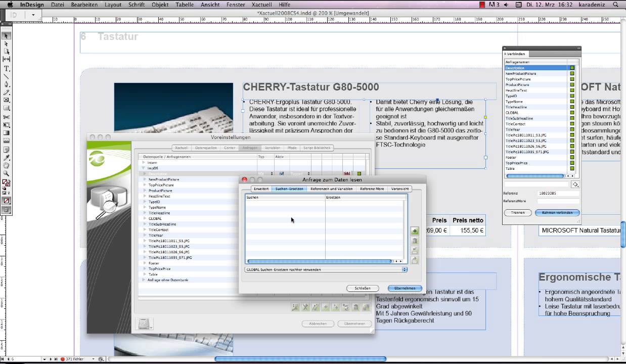Expand NewProductPicture tree row
Viewport: 626px width, 364px height.
[145, 179]
